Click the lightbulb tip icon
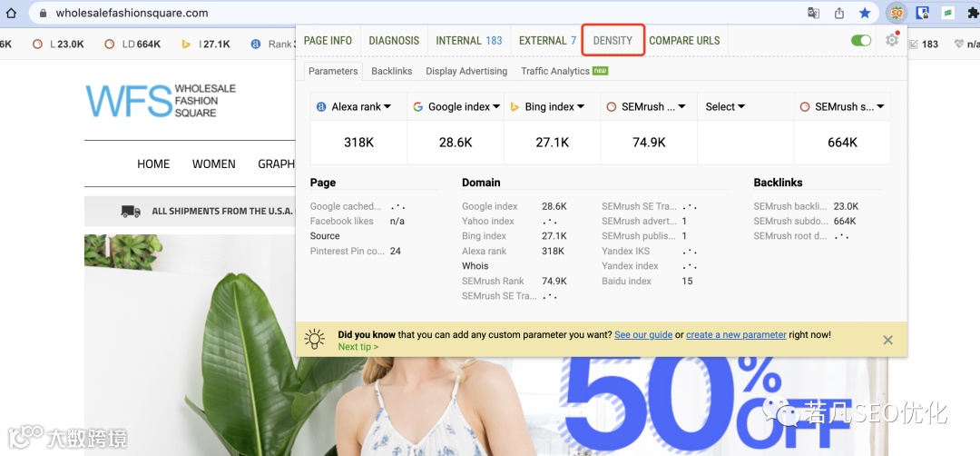 (314, 340)
